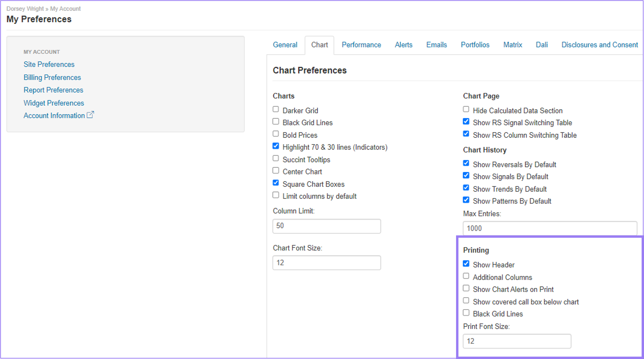Disable Square Chart Boxes
Image resolution: width=644 pixels, height=359 pixels.
coord(276,183)
